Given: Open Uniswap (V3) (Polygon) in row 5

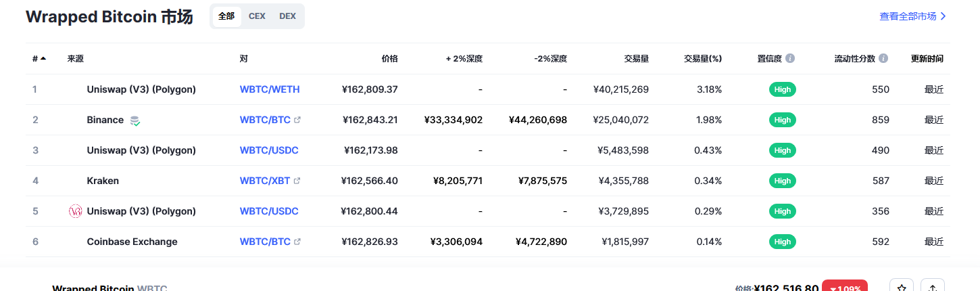Looking at the screenshot, I should (141, 211).
